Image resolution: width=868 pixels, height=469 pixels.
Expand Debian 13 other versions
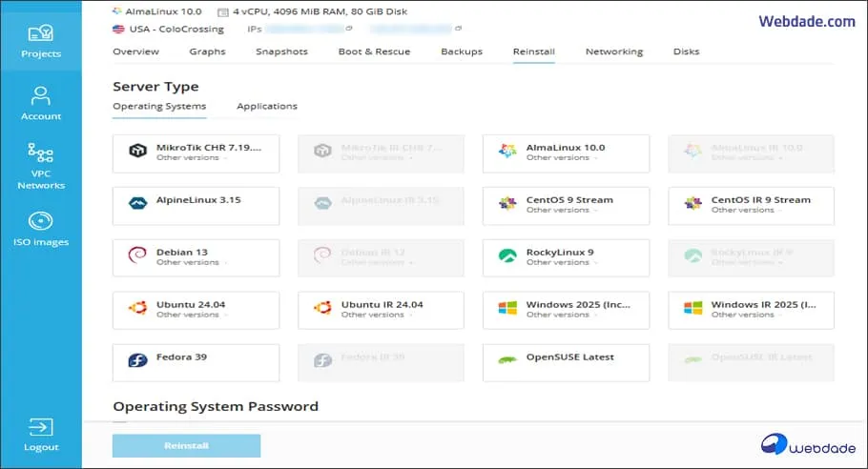pos(191,262)
